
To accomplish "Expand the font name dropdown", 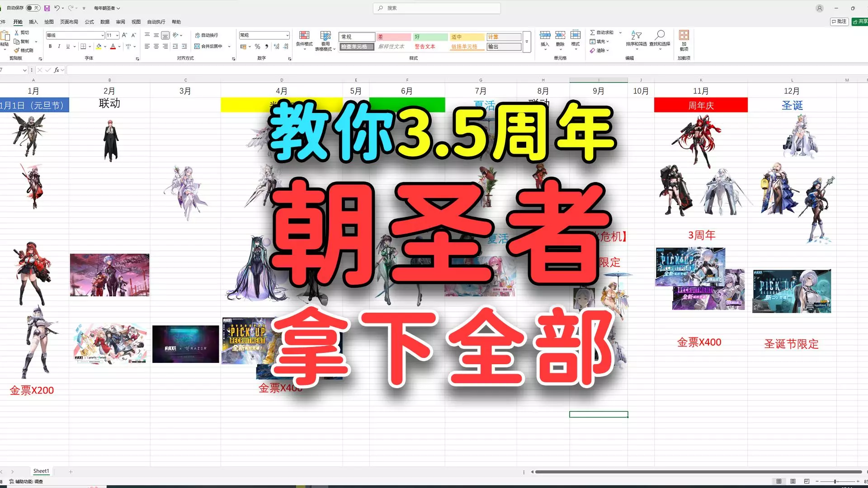I will pos(102,35).
